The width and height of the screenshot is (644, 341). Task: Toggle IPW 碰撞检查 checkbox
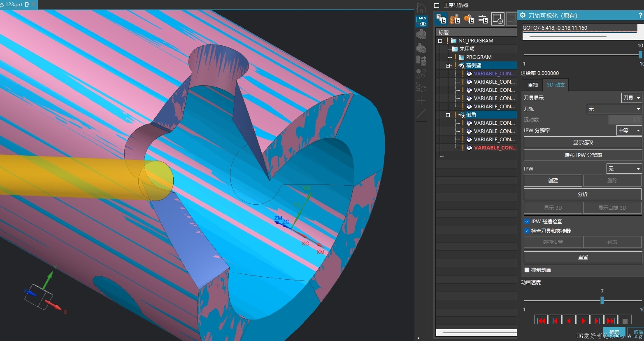(x=527, y=221)
